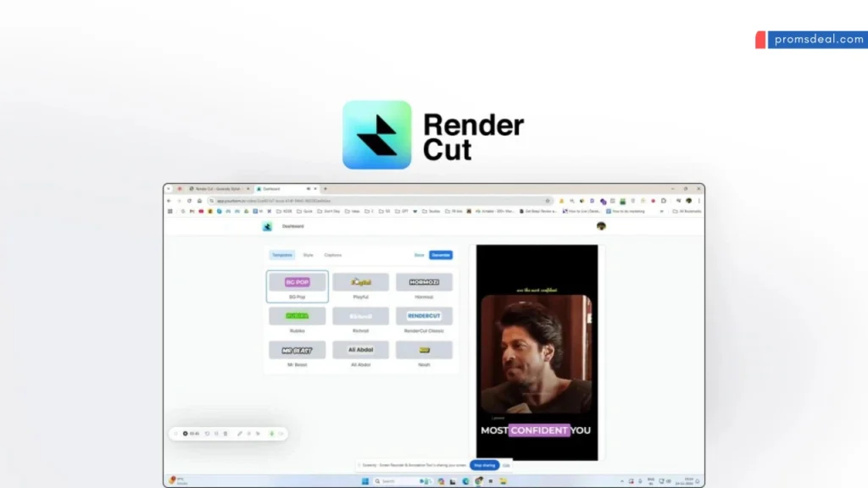Expand the All Bookmarks folder
The width and height of the screenshot is (868, 488).
coord(687,211)
